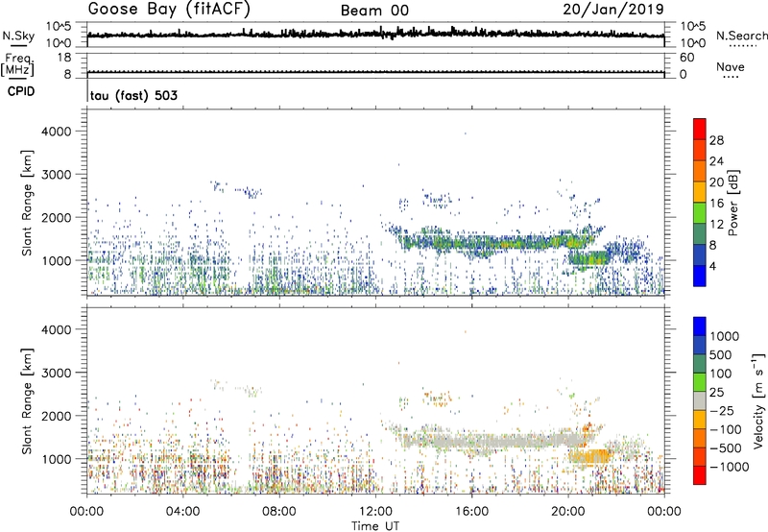Click the 'N.Sky' label
This screenshot has height=532, width=768.
[18, 36]
